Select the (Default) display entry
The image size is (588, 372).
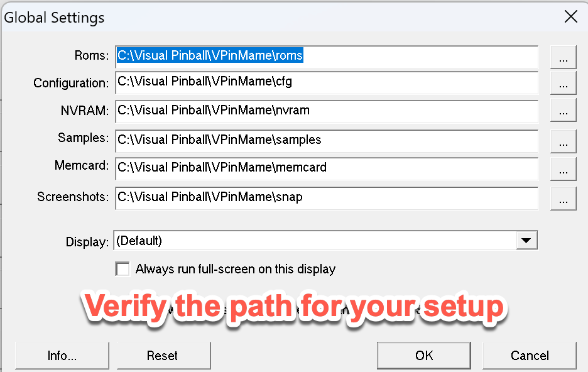[251, 240]
